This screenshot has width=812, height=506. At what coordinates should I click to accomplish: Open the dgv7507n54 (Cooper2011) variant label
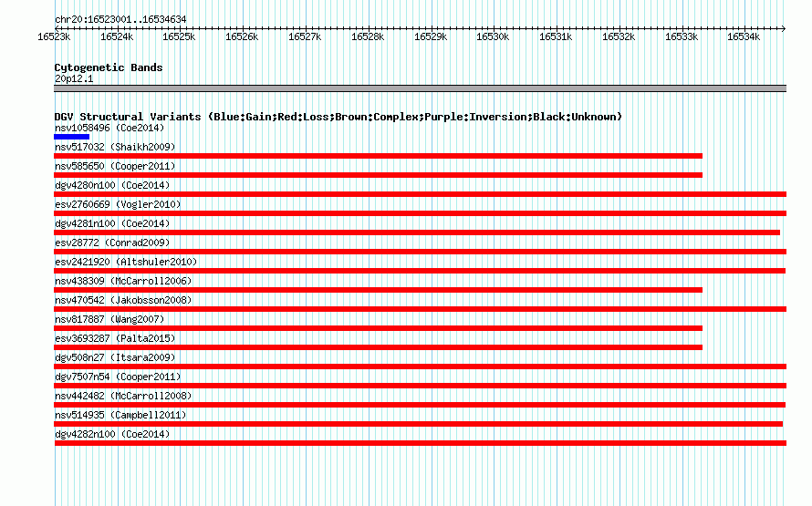pyautogui.click(x=118, y=377)
